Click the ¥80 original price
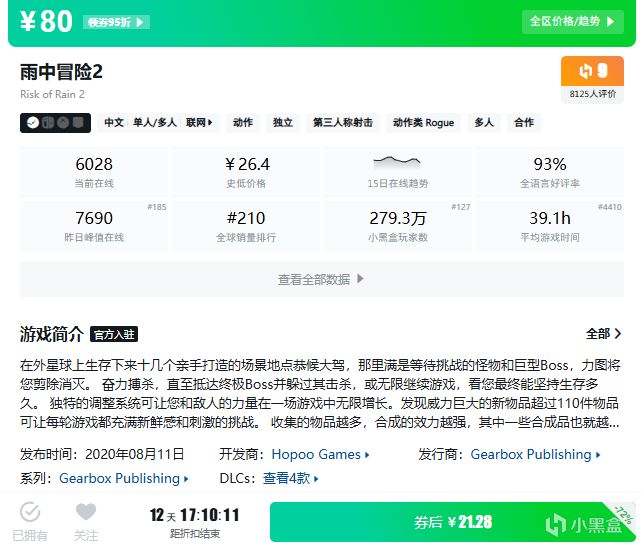The image size is (641, 550). click(x=47, y=21)
